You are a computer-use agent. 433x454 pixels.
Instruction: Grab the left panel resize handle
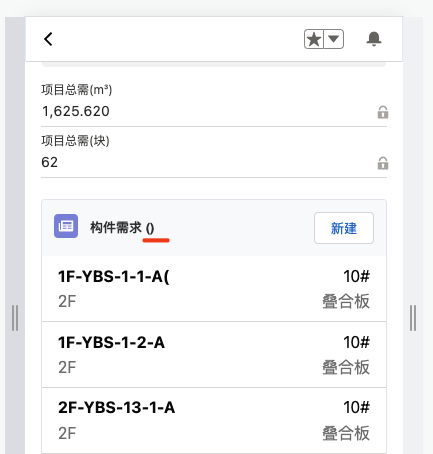pos(15,318)
